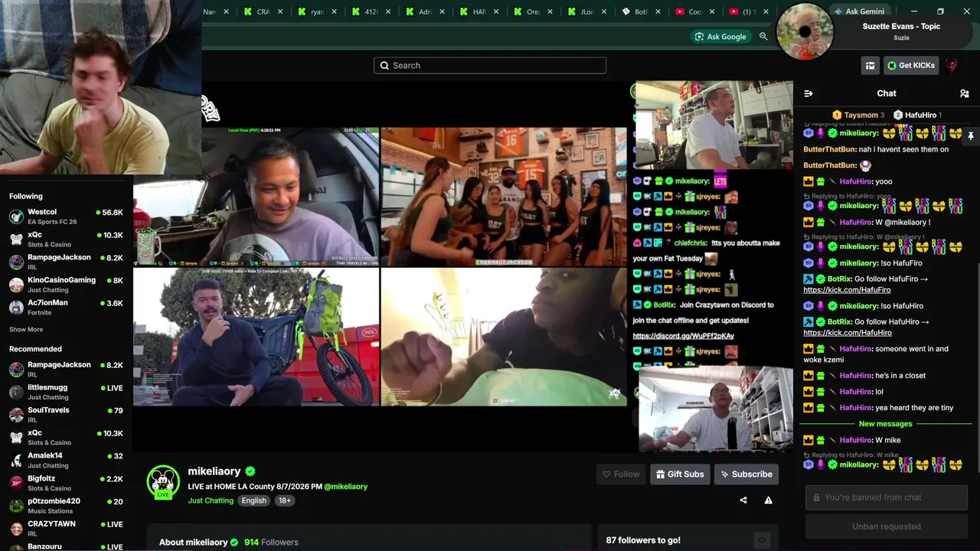Open the layout toggle icon beside Get KICKs
The height and width of the screenshot is (551, 980).
point(870,66)
